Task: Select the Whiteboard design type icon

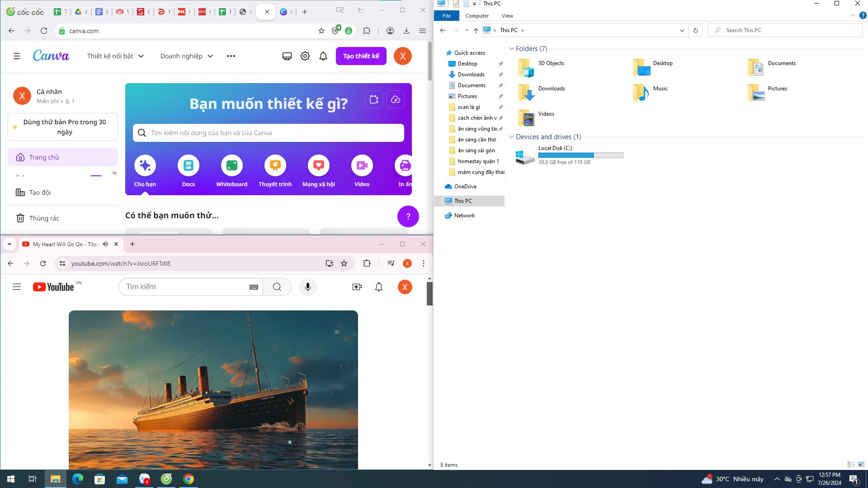Action: [232, 165]
